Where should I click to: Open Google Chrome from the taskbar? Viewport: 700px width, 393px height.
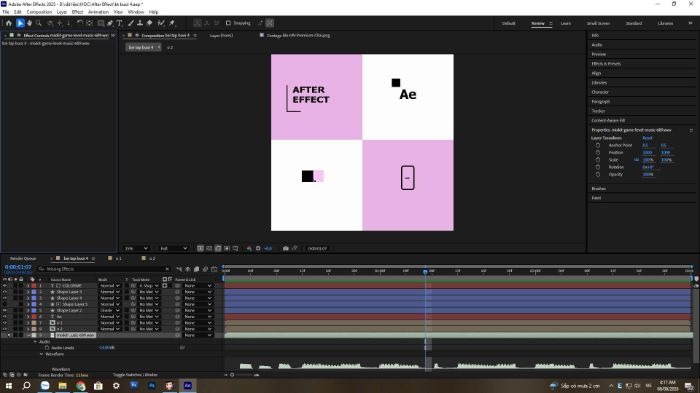click(80, 385)
